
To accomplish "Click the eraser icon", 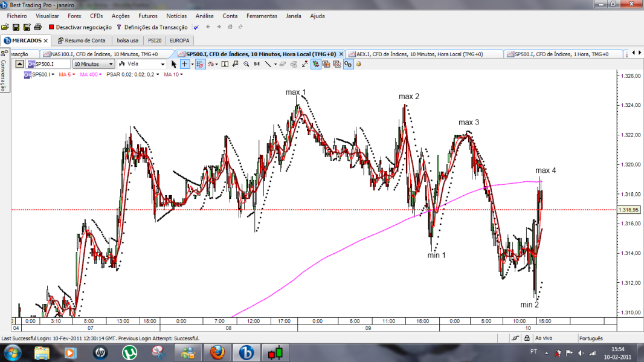I will pos(283,64).
